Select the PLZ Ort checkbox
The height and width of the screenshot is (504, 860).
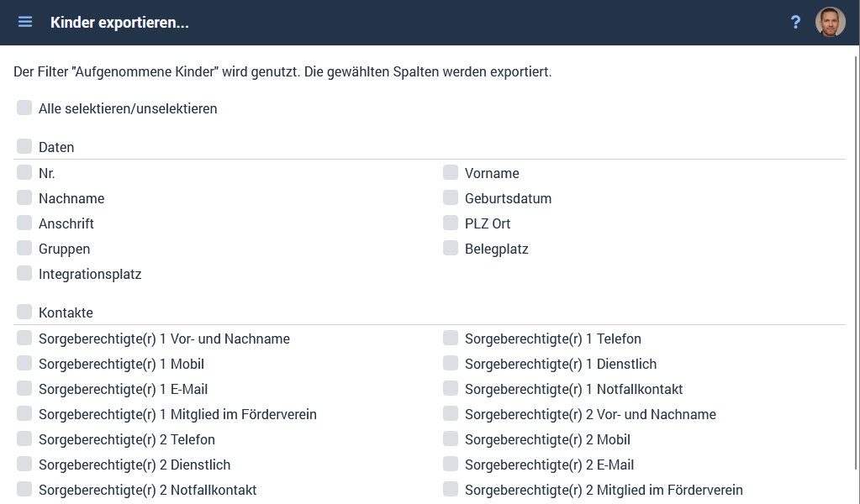pyautogui.click(x=451, y=223)
